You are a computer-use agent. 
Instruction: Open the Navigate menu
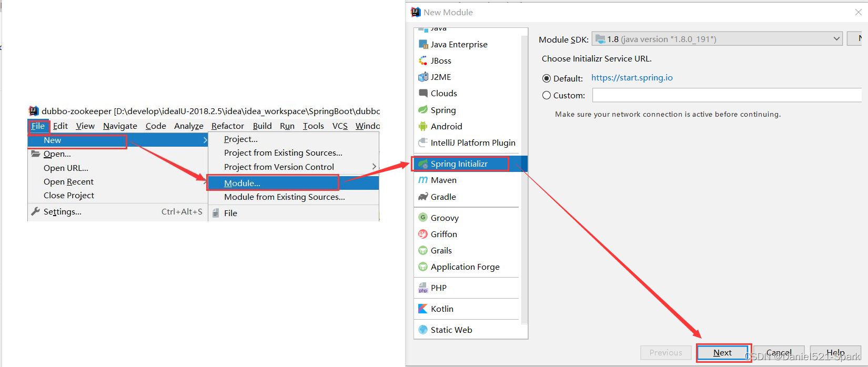coord(120,126)
